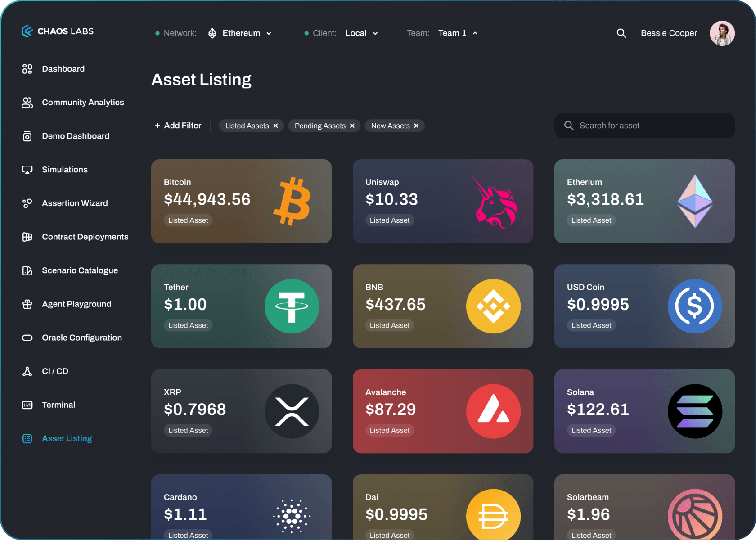Click Listed Asset badge on BNB card
This screenshot has height=540, width=756.
click(390, 325)
